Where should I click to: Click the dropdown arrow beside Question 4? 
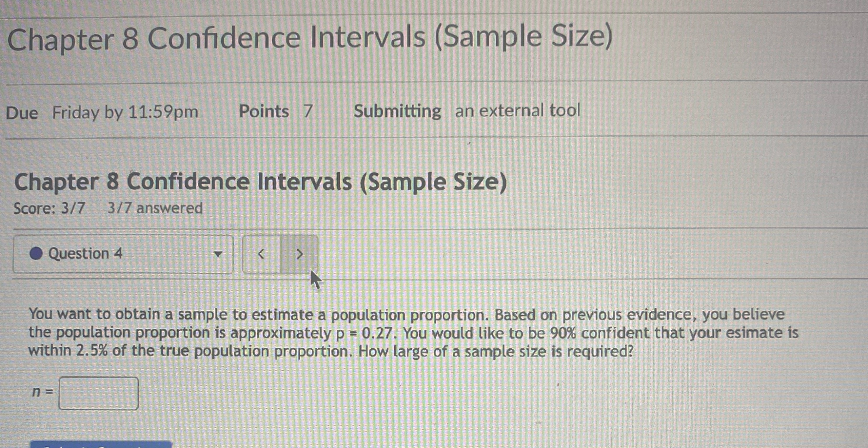coord(218,255)
